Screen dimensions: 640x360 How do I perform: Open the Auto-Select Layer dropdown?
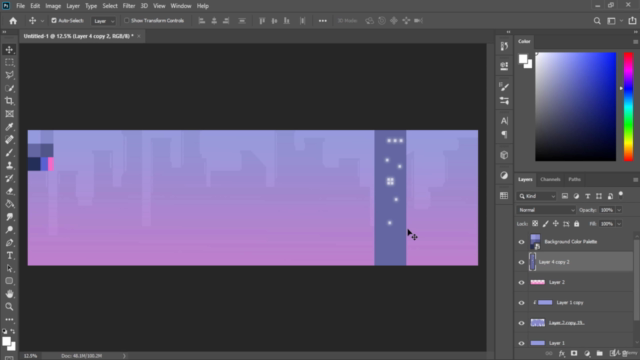click(103, 21)
